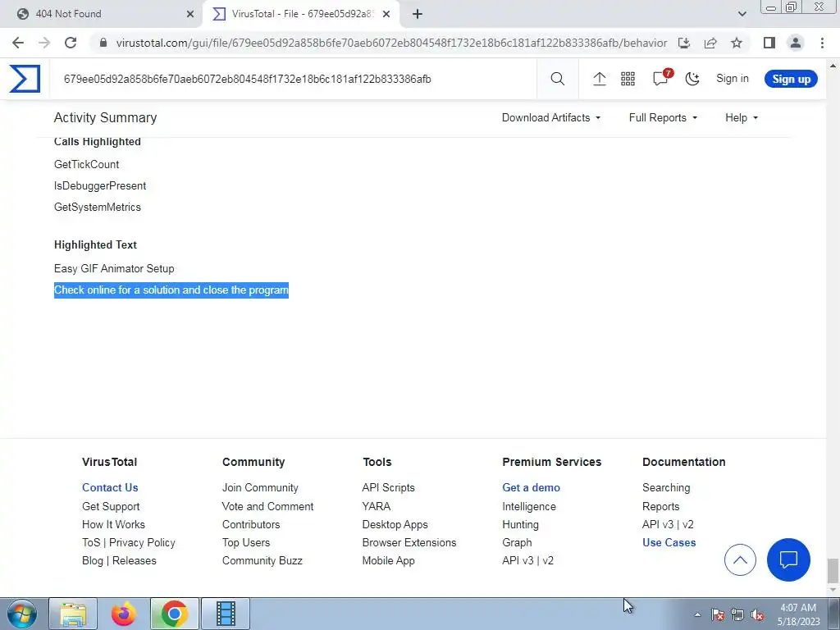Switch to the 404 Not Found tab

click(x=102, y=14)
